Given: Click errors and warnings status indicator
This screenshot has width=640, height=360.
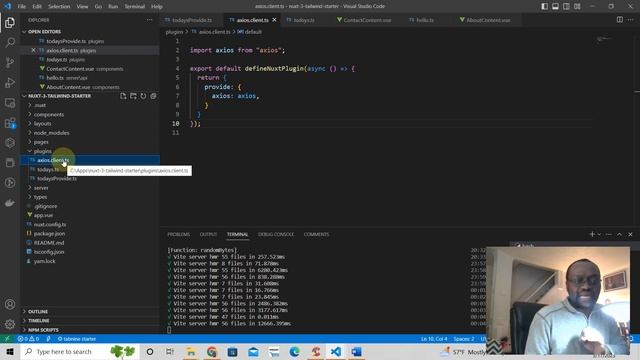Looking at the screenshot, I should (28, 339).
